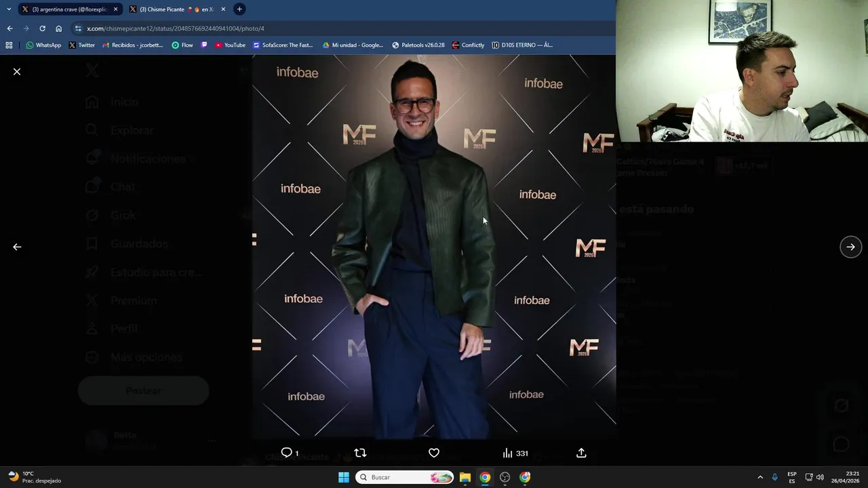The image size is (868, 488).
Task: Open the second Chrome icon on taskbar
Action: click(x=525, y=477)
